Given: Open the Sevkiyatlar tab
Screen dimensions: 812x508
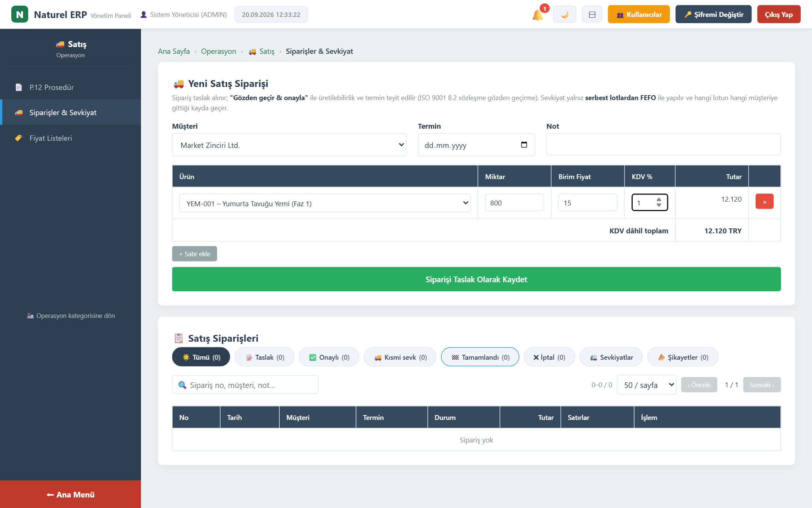Looking at the screenshot, I should click(611, 357).
